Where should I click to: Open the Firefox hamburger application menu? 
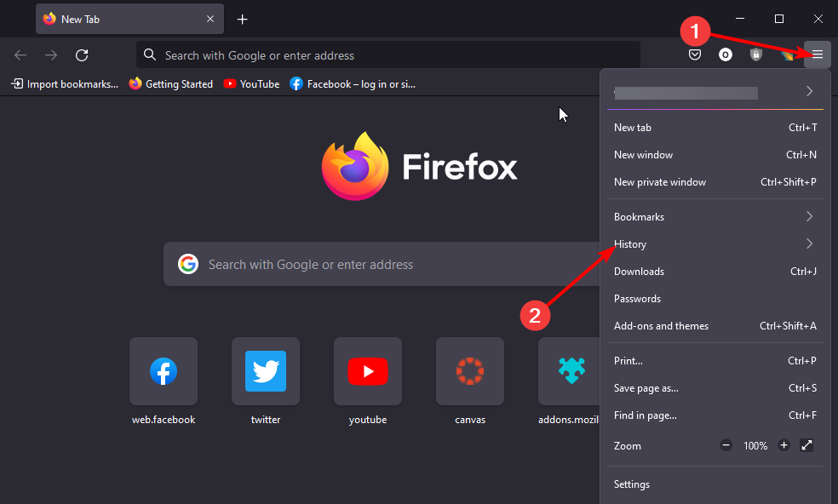(818, 54)
